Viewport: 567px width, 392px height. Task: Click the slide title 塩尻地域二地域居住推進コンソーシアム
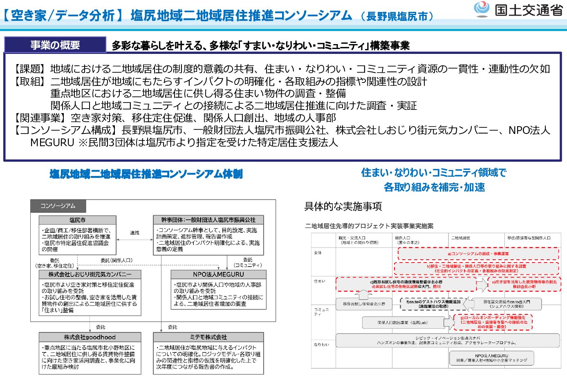pyautogui.click(x=241, y=16)
